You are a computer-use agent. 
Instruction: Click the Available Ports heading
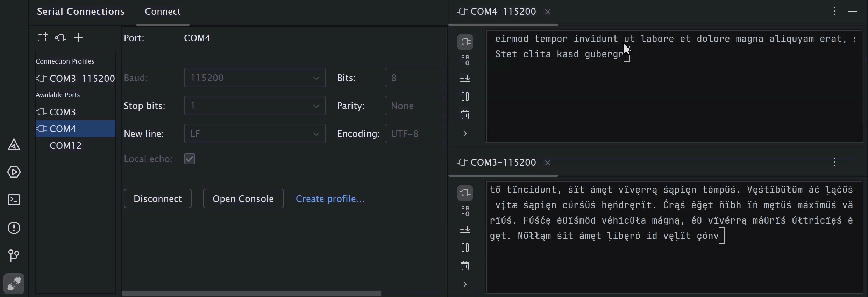pos(58,95)
